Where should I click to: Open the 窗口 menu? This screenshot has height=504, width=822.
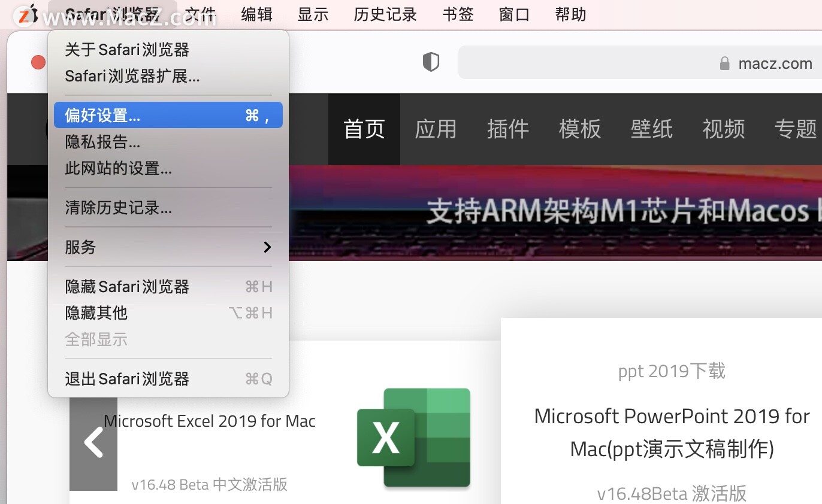[515, 14]
